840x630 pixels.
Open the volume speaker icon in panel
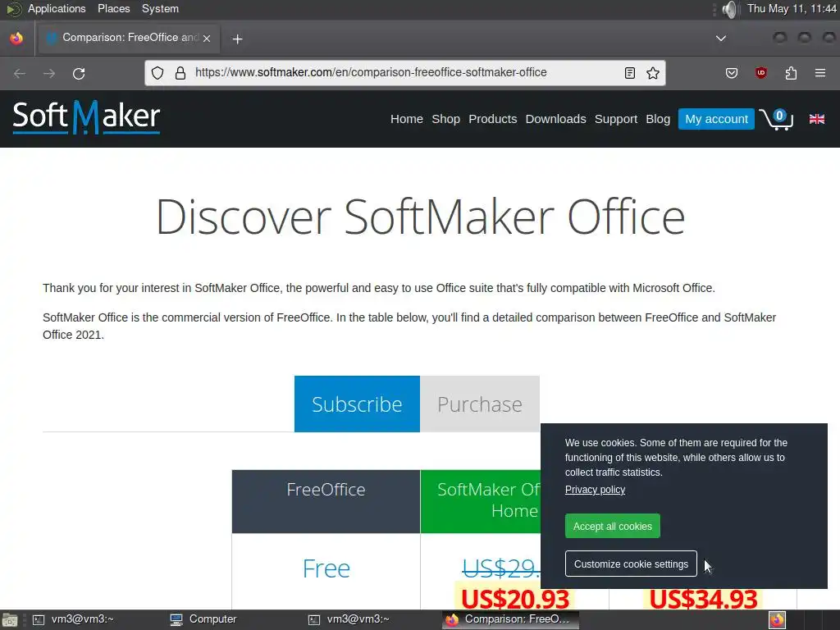[729, 9]
